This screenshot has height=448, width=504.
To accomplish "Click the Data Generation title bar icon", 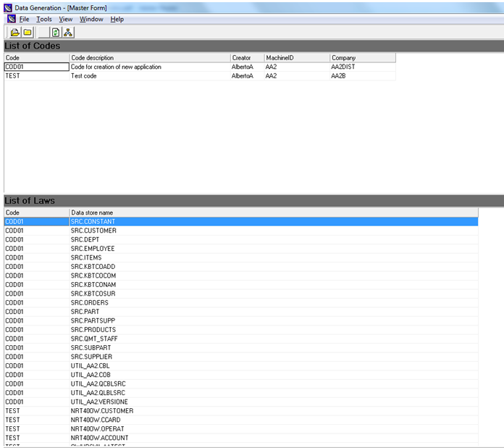I will [7, 7].
